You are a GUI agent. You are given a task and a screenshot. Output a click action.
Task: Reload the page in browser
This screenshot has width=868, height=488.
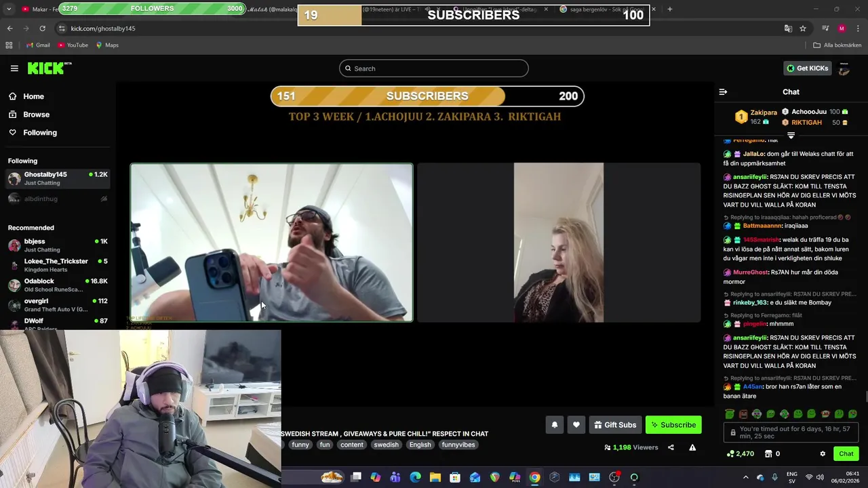(42, 28)
